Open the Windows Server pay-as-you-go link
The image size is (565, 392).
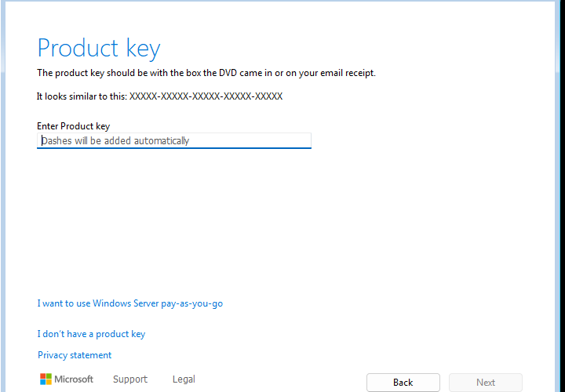[x=130, y=303]
